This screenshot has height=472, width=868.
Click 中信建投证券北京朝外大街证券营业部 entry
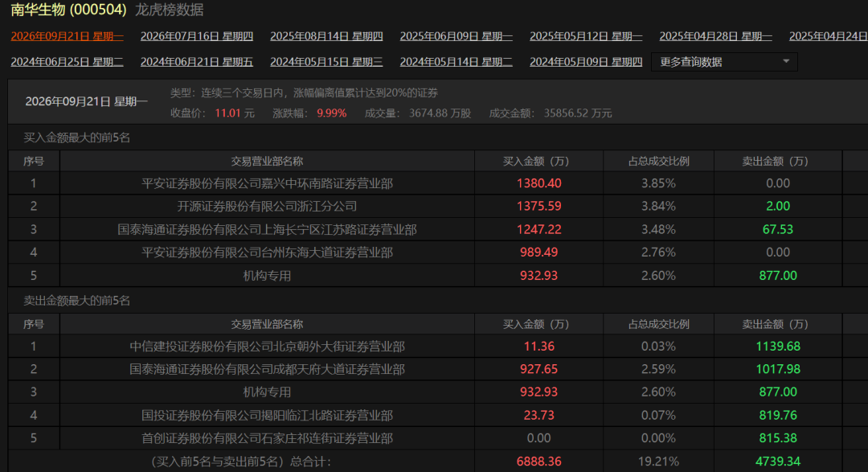tap(267, 347)
